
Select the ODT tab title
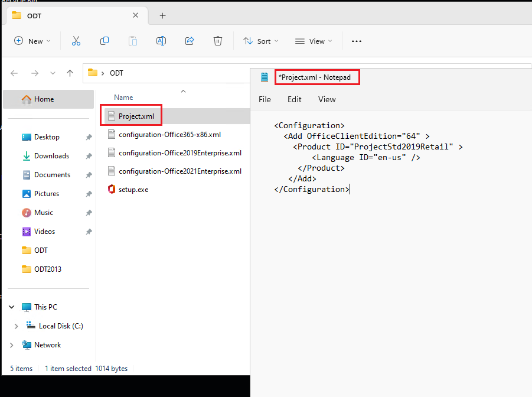[x=34, y=16]
